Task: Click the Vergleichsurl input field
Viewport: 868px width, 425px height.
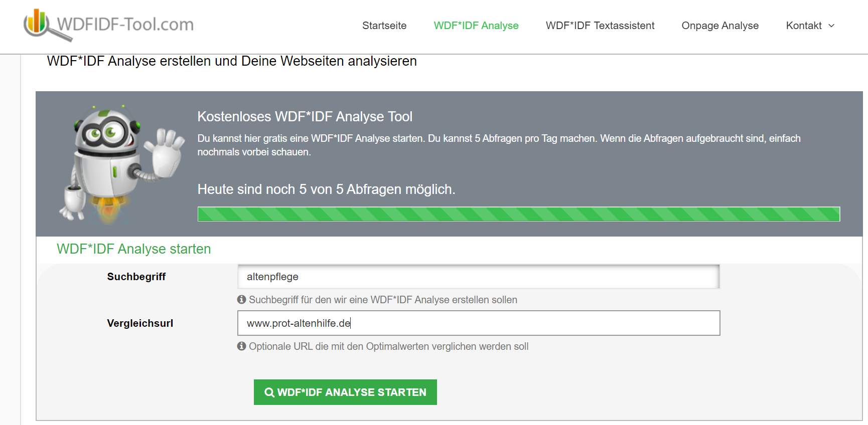Action: pyautogui.click(x=479, y=323)
